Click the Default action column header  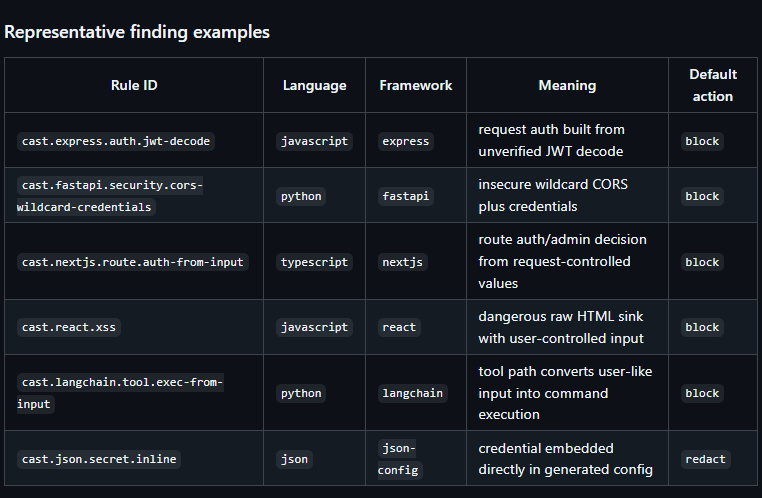pos(712,85)
